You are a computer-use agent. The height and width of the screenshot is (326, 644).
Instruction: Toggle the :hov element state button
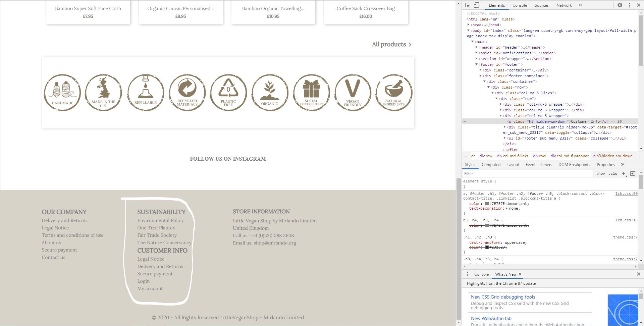[x=601, y=174]
